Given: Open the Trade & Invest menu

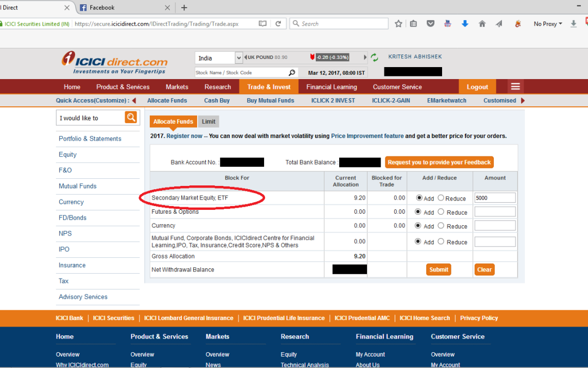Looking at the screenshot, I should (x=269, y=87).
